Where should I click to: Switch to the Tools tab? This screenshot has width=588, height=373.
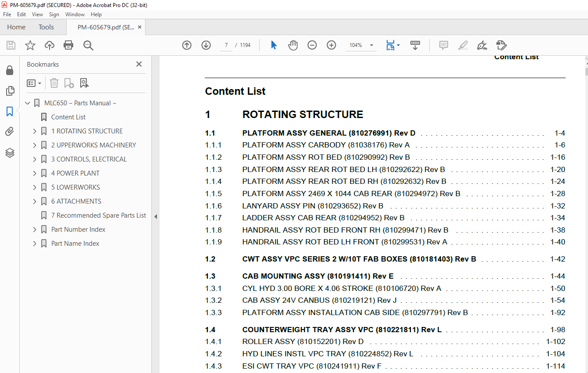pyautogui.click(x=46, y=27)
